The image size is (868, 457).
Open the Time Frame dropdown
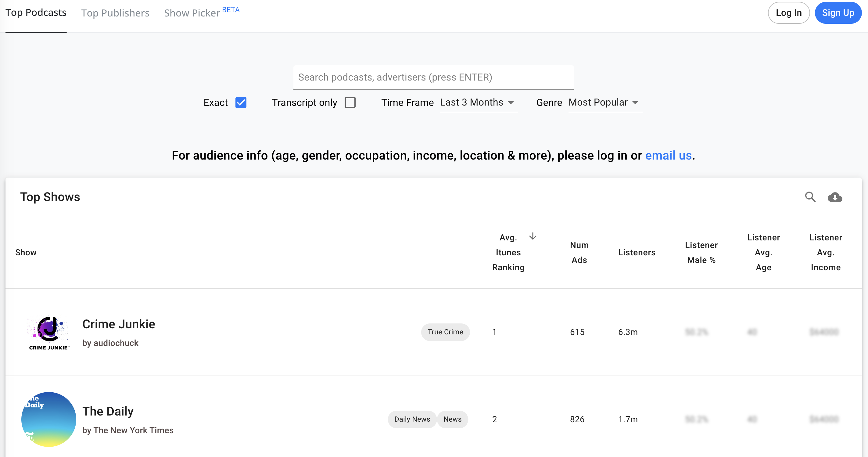(x=479, y=103)
